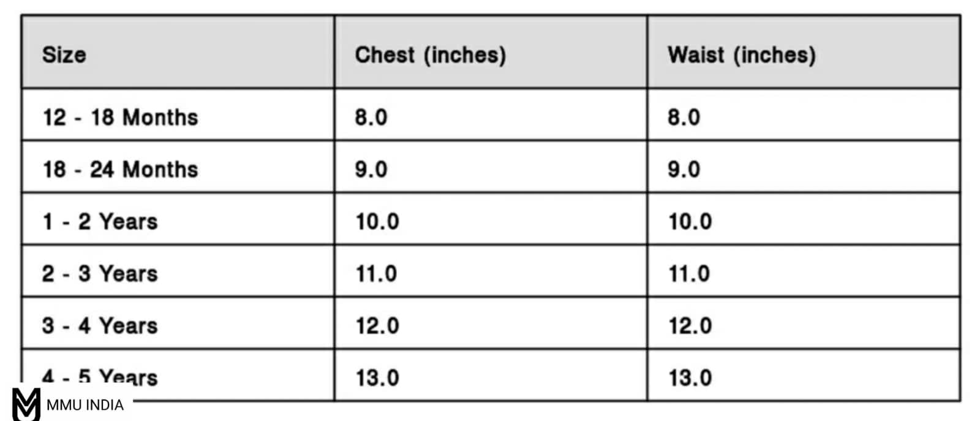Select the 2 - 3 Years row label
This screenshot has width=980, height=421.
click(100, 273)
